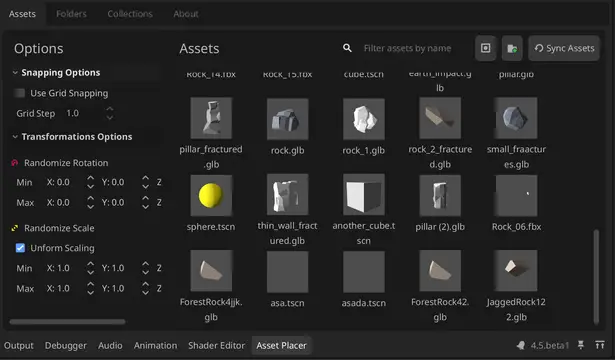Click the Randomize Scale icon
Screen dimensions: 615x360
point(15,228)
